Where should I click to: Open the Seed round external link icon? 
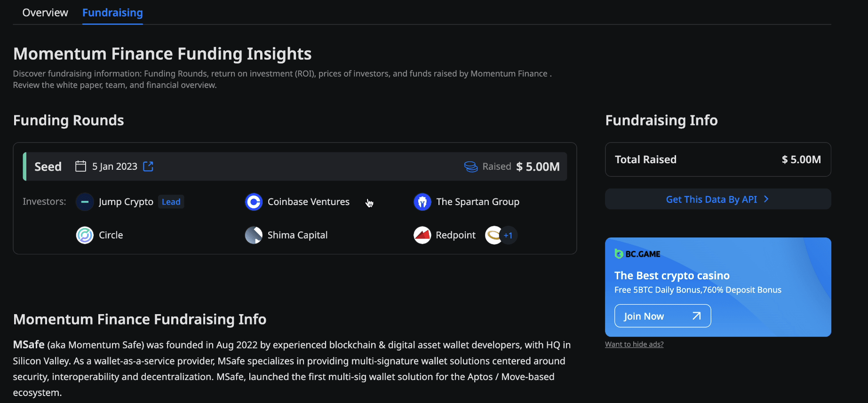(148, 166)
